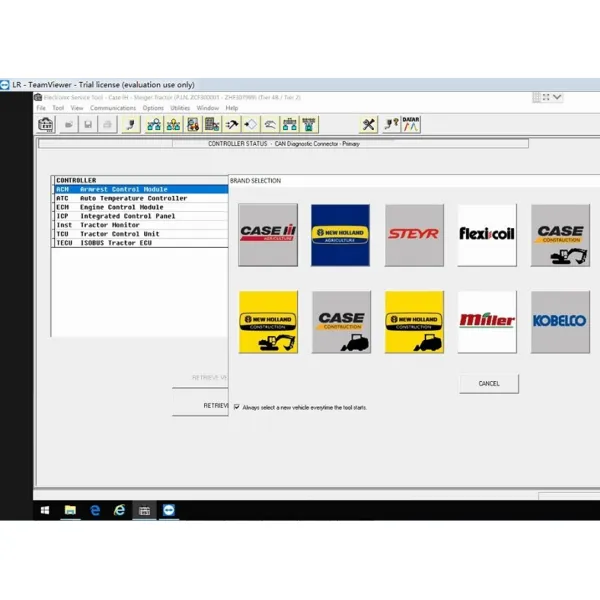Click the CANCEL button in Brand Selection
Image resolution: width=600 pixels, height=600 pixels.
click(489, 383)
